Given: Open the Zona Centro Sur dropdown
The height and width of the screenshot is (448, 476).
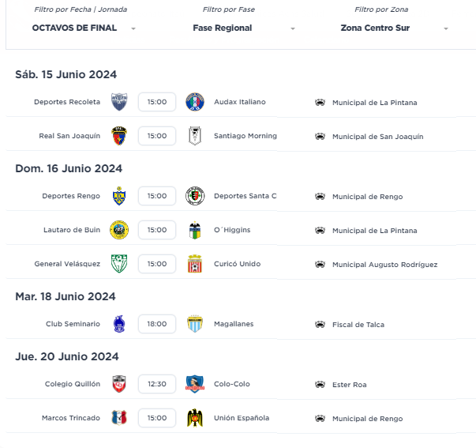Looking at the screenshot, I should click(x=394, y=28).
